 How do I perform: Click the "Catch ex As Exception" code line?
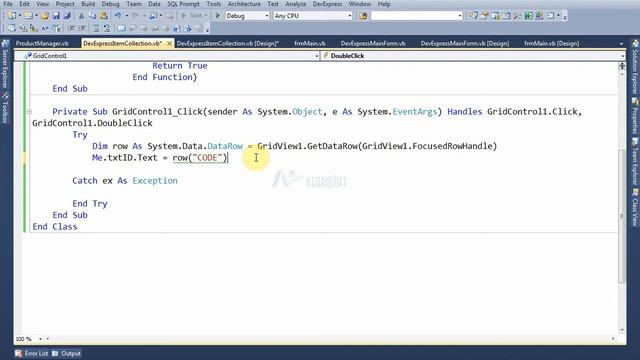pos(125,180)
